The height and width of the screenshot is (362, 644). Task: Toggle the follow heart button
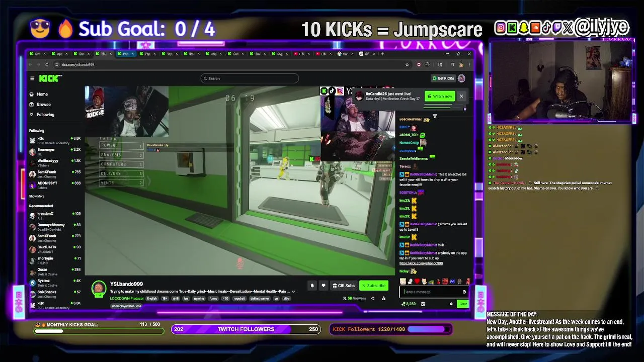[324, 286]
